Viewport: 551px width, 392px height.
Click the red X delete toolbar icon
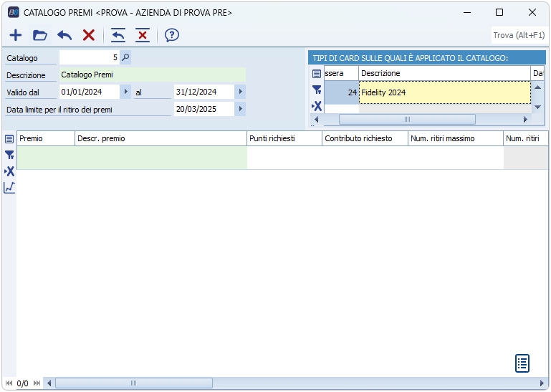89,35
